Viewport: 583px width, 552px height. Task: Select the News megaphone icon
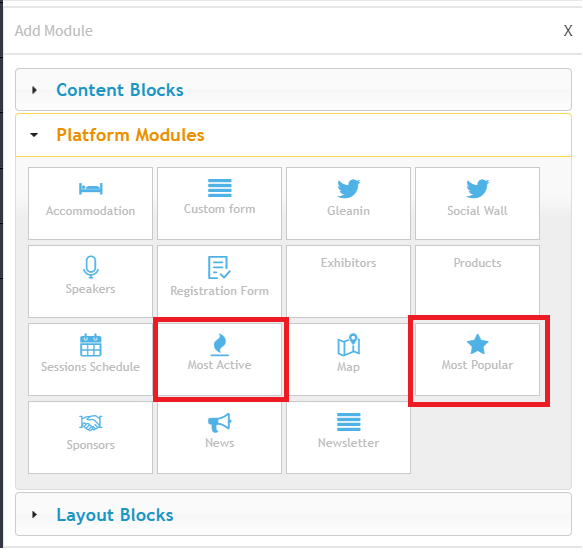click(219, 423)
